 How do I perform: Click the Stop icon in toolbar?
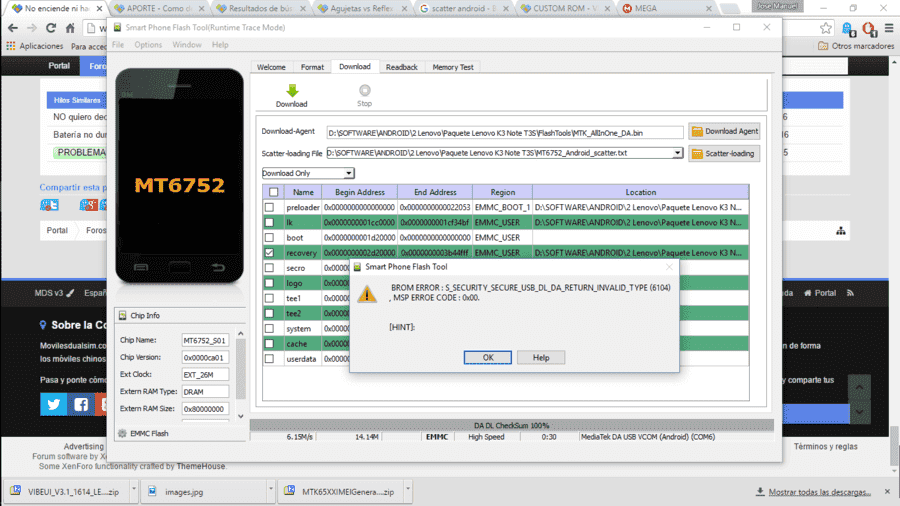[x=364, y=90]
